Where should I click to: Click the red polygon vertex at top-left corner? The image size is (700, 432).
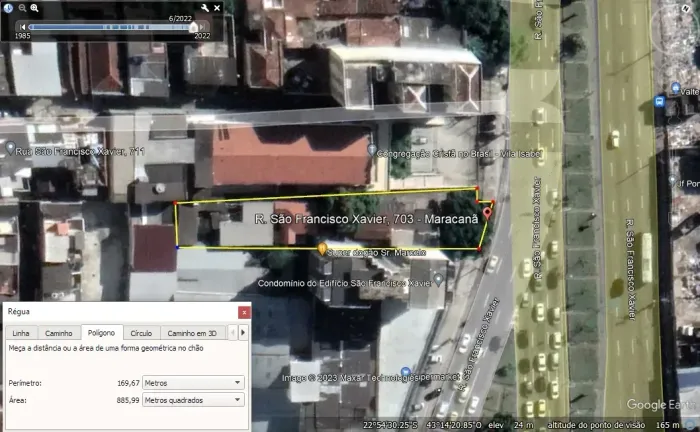pyautogui.click(x=175, y=204)
